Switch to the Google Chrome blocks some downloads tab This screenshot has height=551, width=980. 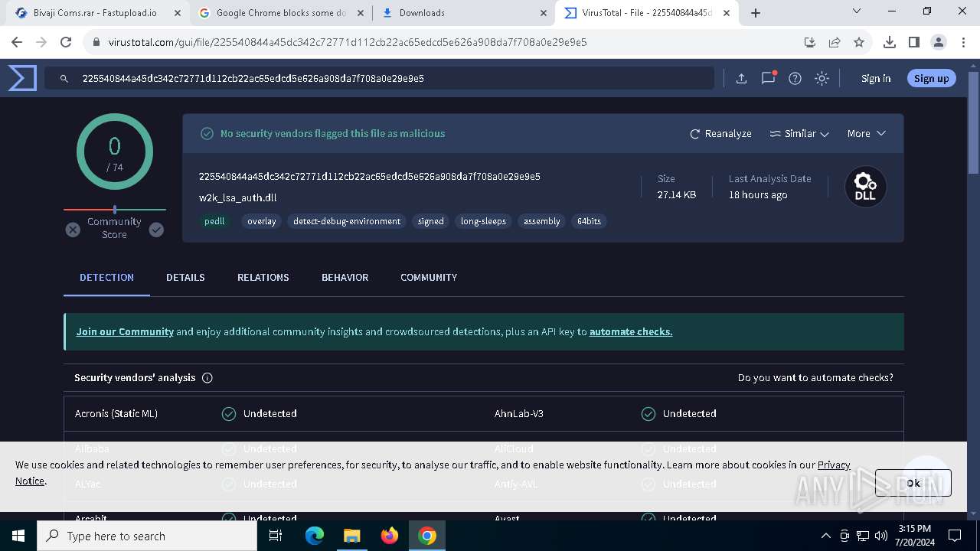click(x=282, y=12)
